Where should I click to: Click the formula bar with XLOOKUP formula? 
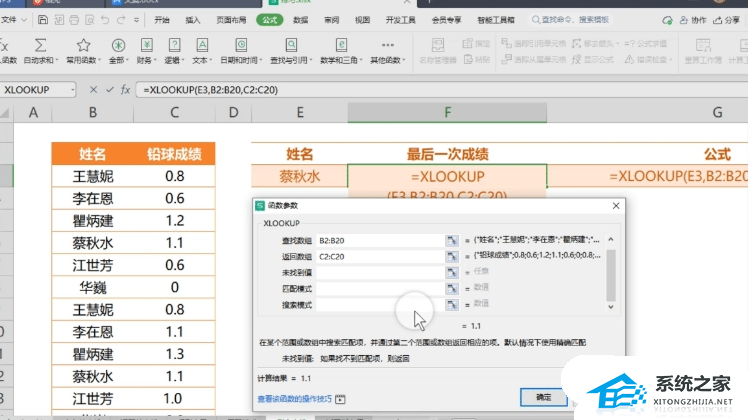tap(441, 90)
